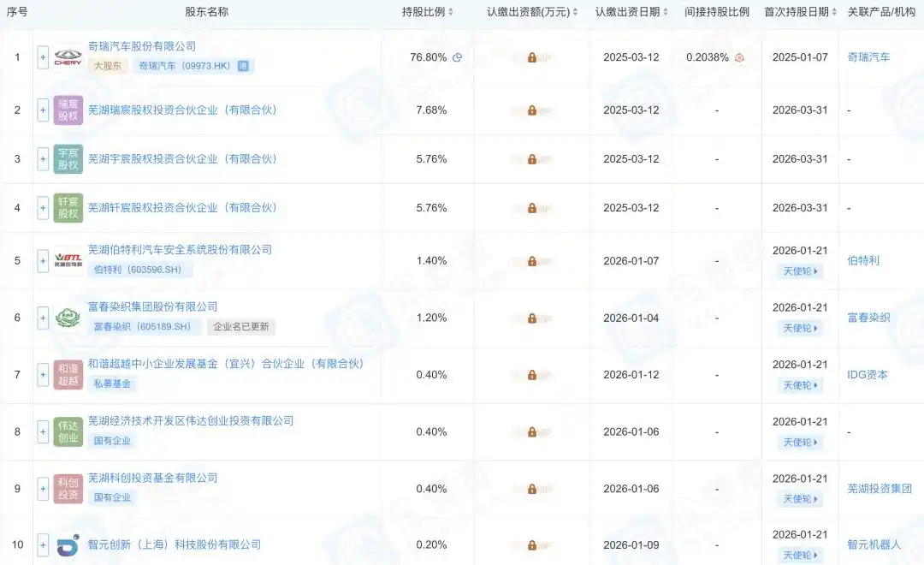The width and height of the screenshot is (924, 565).
Task: Expand row 1 奇瑞汽车 with plus button
Action: pos(43,57)
